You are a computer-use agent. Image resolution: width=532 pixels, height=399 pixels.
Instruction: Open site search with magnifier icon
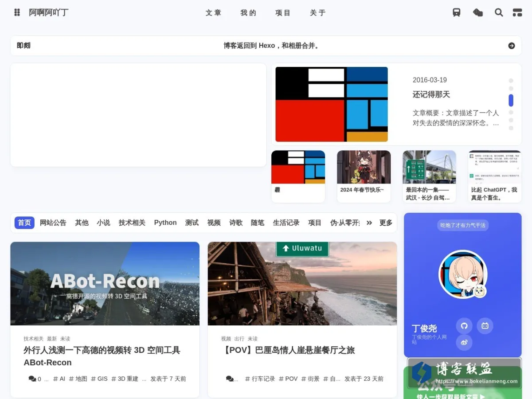499,12
